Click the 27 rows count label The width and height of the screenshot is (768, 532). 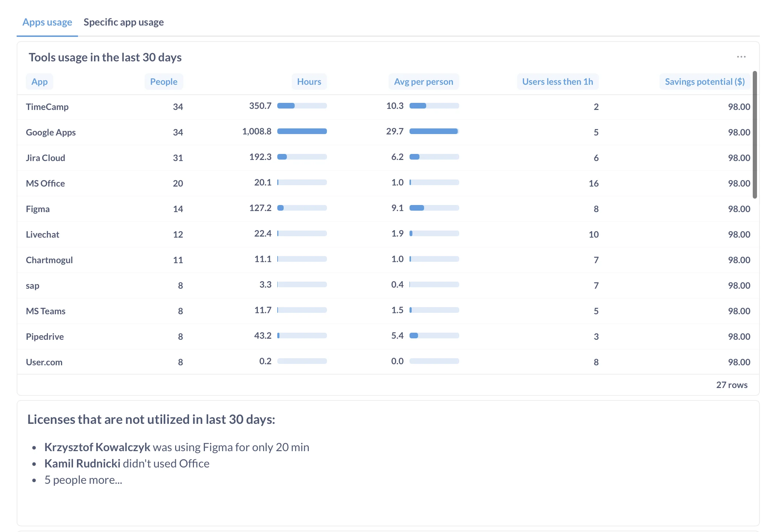(x=732, y=385)
